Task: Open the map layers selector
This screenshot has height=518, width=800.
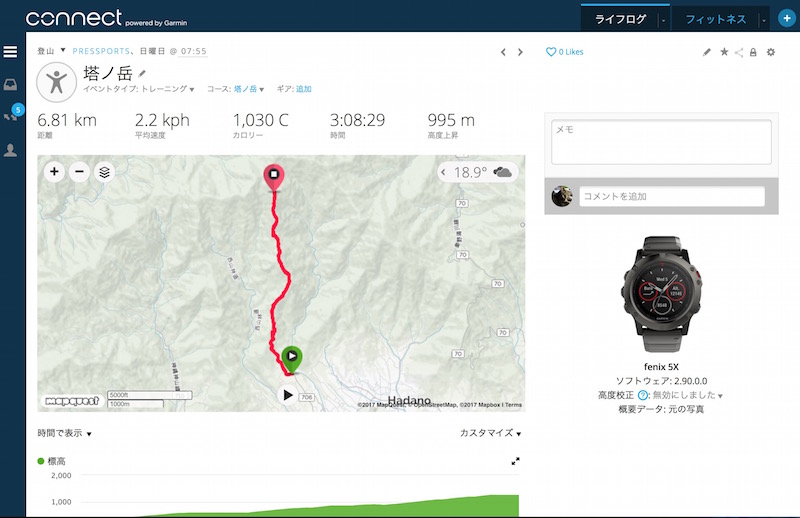Action: (104, 172)
